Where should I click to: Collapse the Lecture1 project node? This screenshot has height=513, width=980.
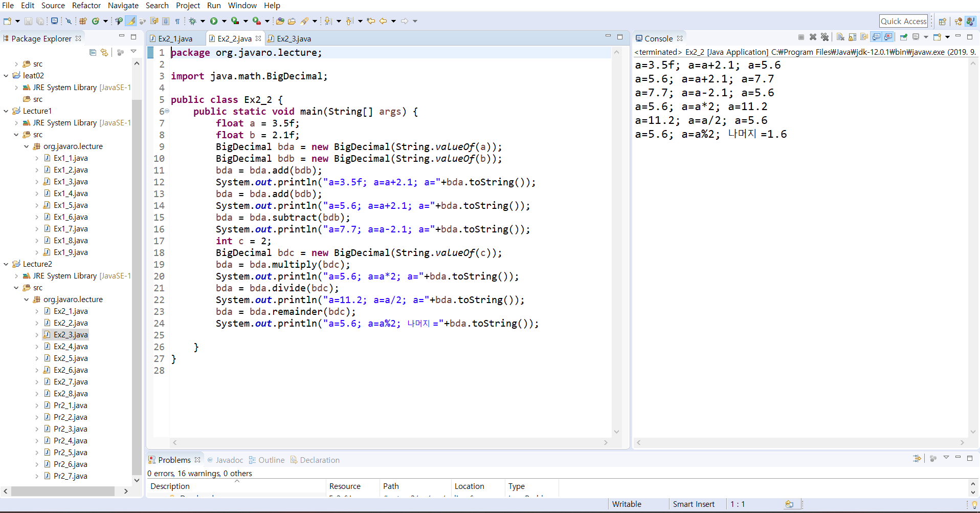(6, 111)
